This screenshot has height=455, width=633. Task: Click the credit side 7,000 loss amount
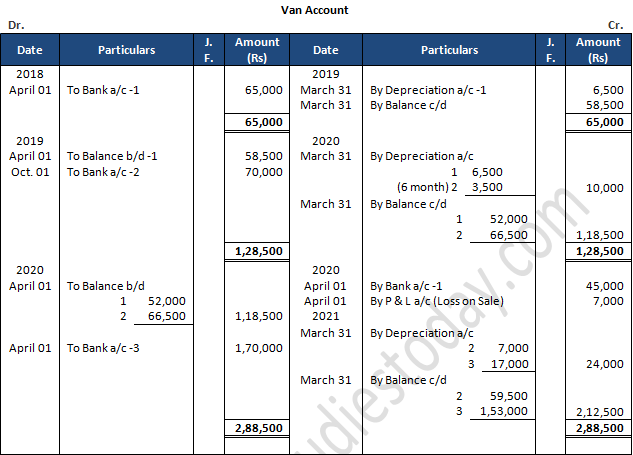(x=608, y=301)
